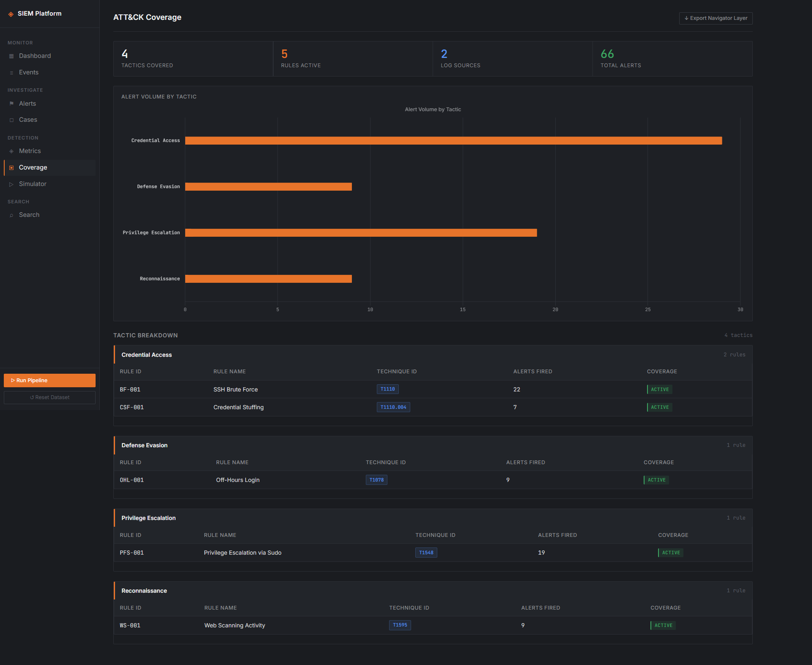Click technique tag T1078
The image size is (812, 665).
pos(376,480)
